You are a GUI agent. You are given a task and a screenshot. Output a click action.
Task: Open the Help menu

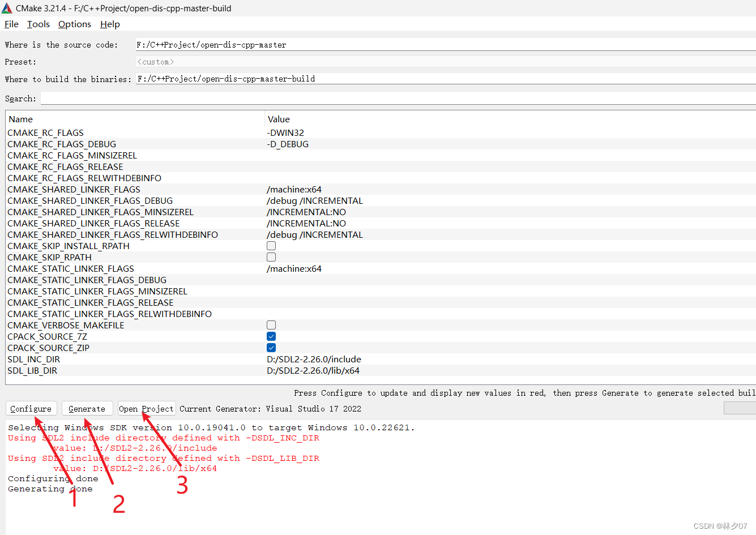point(109,24)
